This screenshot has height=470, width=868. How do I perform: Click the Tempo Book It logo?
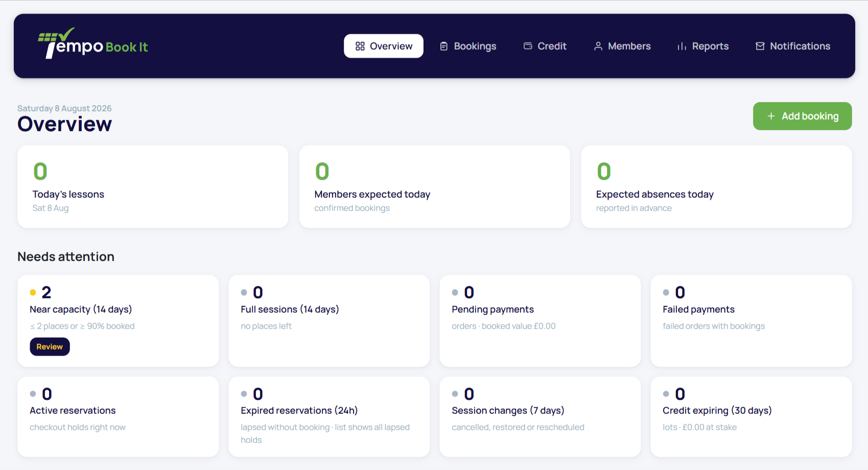(x=92, y=43)
